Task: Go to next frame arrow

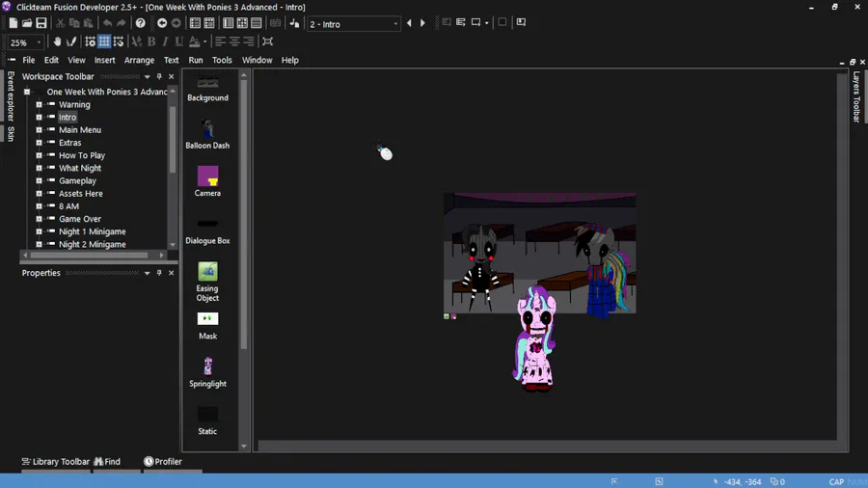Action: [423, 23]
